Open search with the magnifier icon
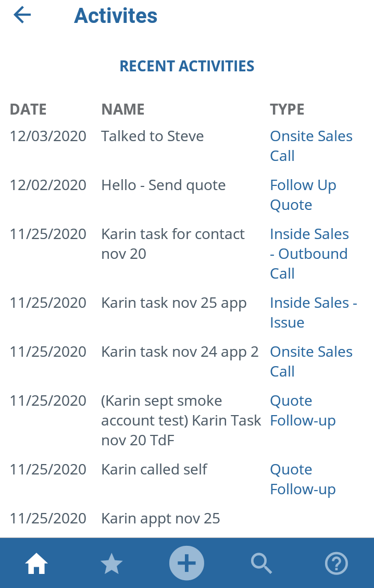 [x=261, y=563]
